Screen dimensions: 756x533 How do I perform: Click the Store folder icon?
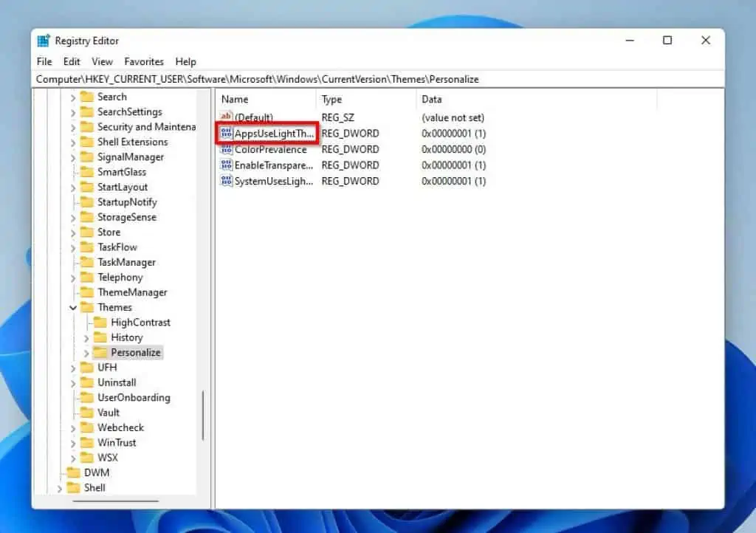pyautogui.click(x=88, y=232)
